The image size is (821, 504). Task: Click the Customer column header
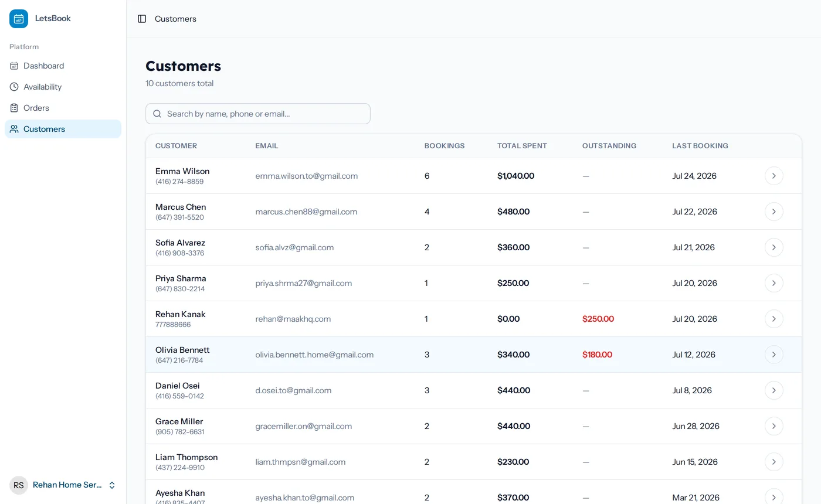coord(176,146)
